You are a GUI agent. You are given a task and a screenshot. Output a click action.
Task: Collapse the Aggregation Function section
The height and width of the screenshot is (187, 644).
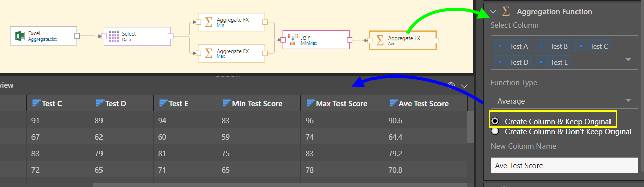pos(493,11)
